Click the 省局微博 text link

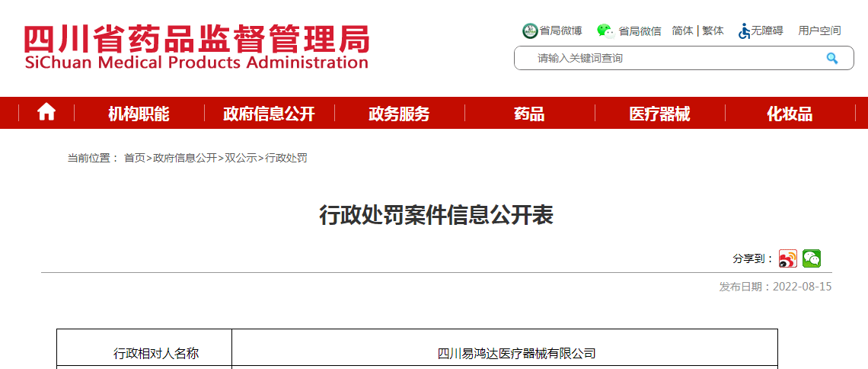(560, 31)
